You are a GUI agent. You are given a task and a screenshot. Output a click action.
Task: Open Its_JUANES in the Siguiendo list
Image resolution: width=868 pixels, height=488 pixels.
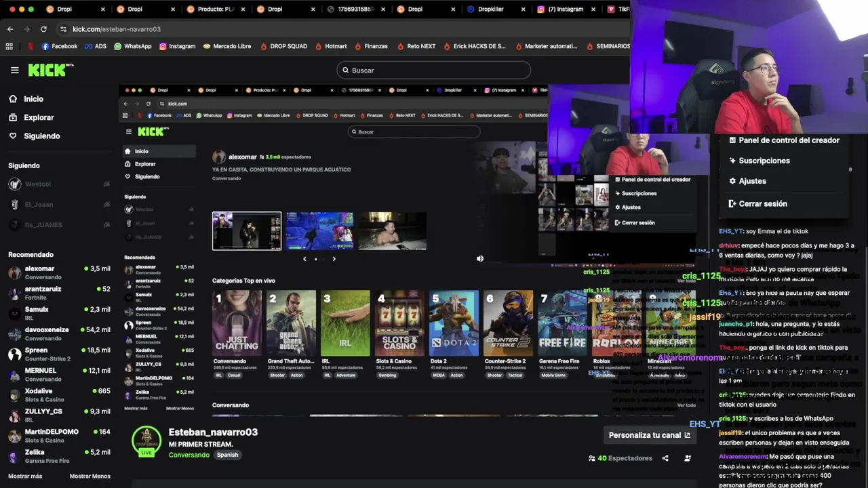(x=59, y=224)
